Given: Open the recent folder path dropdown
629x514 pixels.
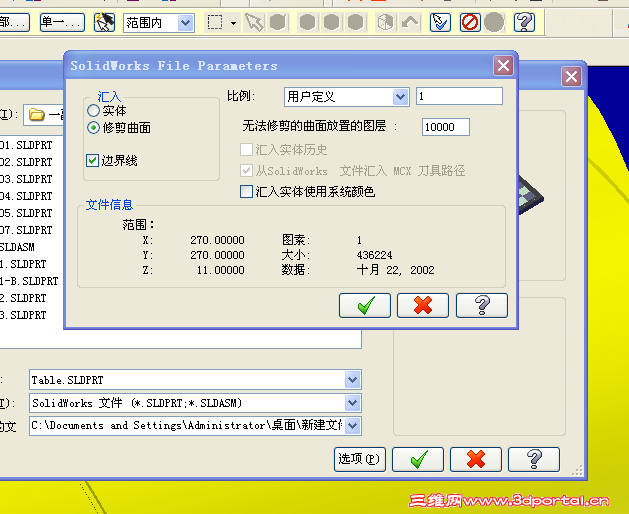Looking at the screenshot, I should tap(352, 426).
